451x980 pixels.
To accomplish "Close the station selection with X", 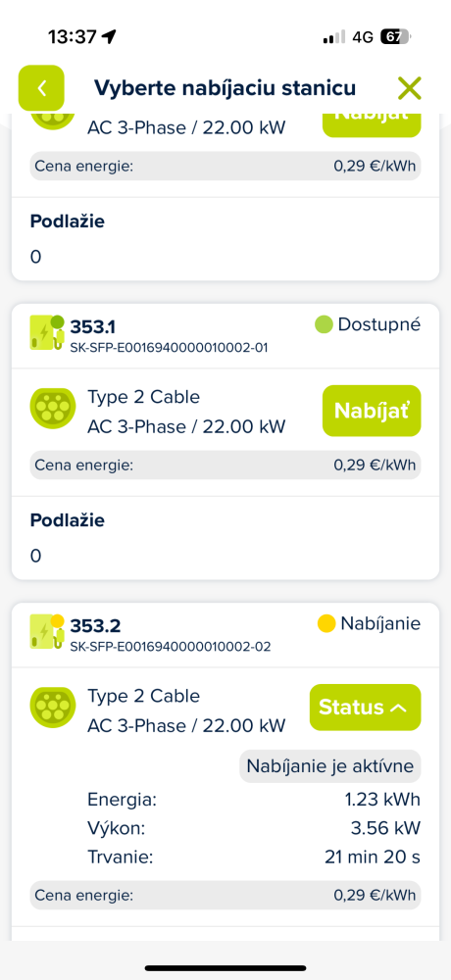I will (410, 88).
